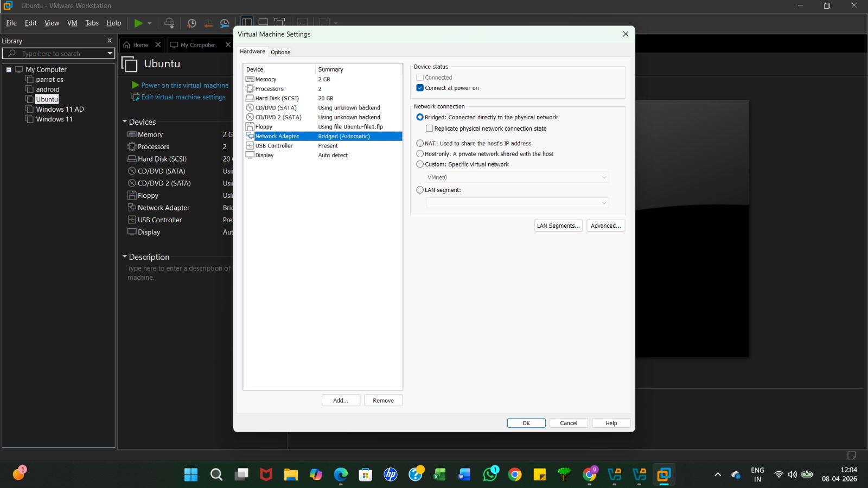Enable the Connect at power on checkbox
Screen dimensions: 868x488
click(x=420, y=88)
